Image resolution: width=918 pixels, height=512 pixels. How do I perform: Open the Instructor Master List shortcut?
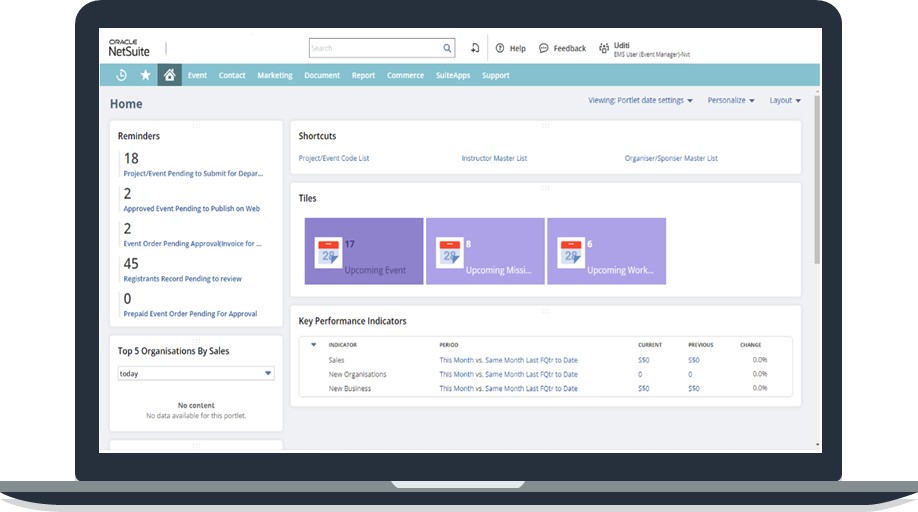point(494,158)
